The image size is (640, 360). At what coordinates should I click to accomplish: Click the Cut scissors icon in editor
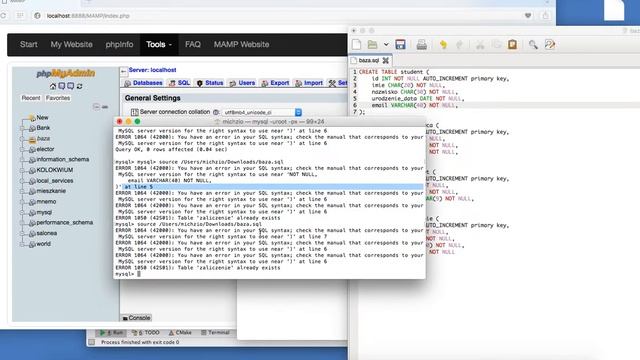click(480, 45)
